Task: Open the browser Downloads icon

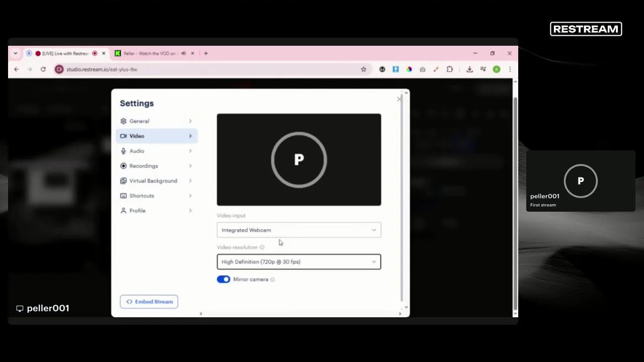Action: coord(469,69)
